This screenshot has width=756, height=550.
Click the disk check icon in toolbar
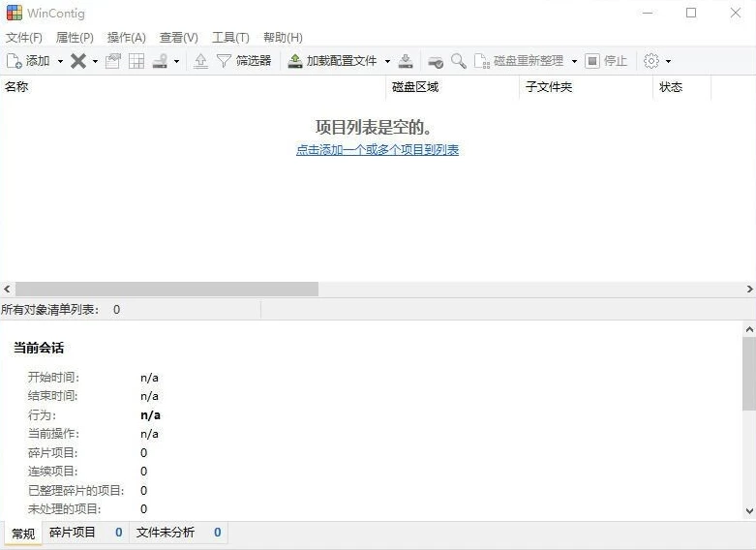pos(436,61)
